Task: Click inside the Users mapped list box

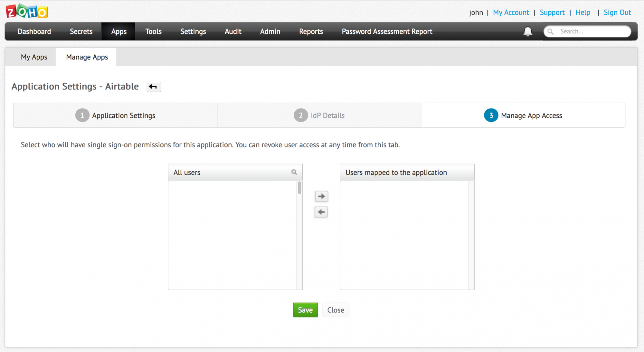Action: [404, 235]
